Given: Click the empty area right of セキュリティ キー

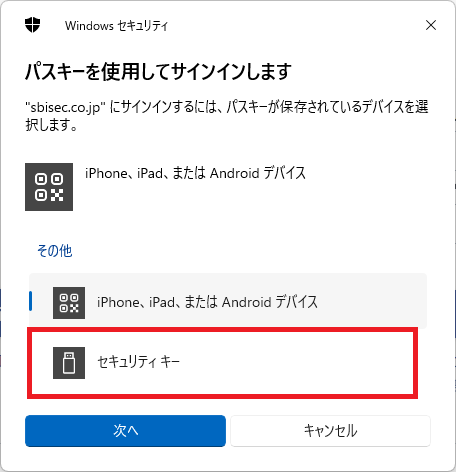Looking at the screenshot, I should click(x=297, y=363).
